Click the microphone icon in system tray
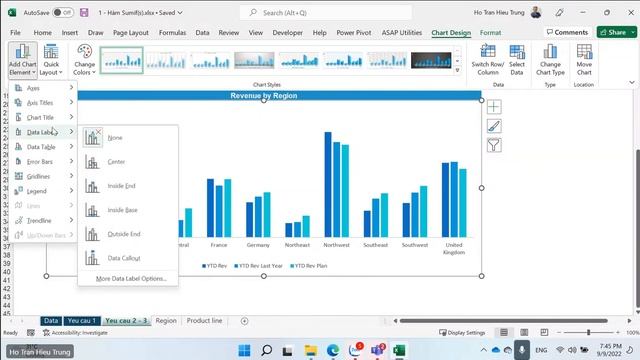The height and width of the screenshot is (360, 640). (x=522, y=350)
